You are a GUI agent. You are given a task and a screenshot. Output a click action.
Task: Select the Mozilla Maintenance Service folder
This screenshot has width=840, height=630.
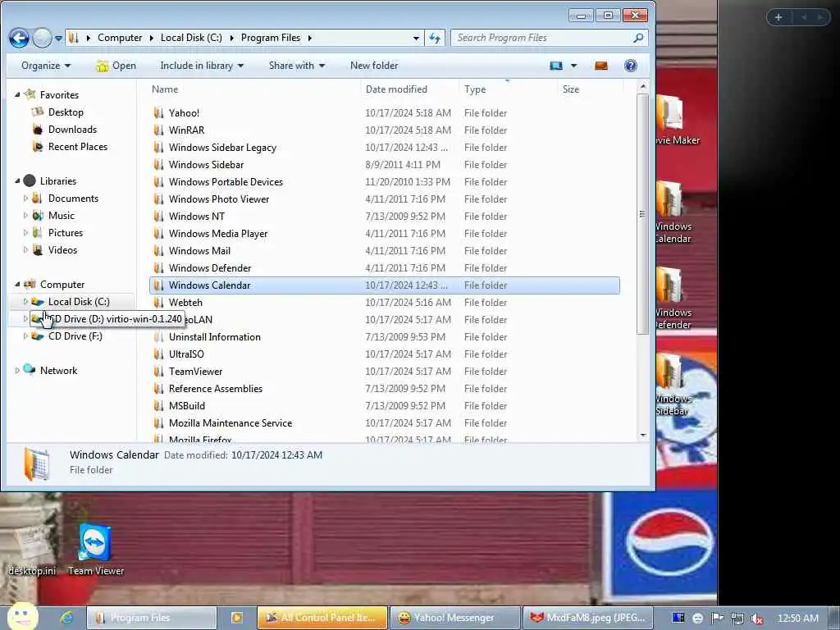pos(231,422)
